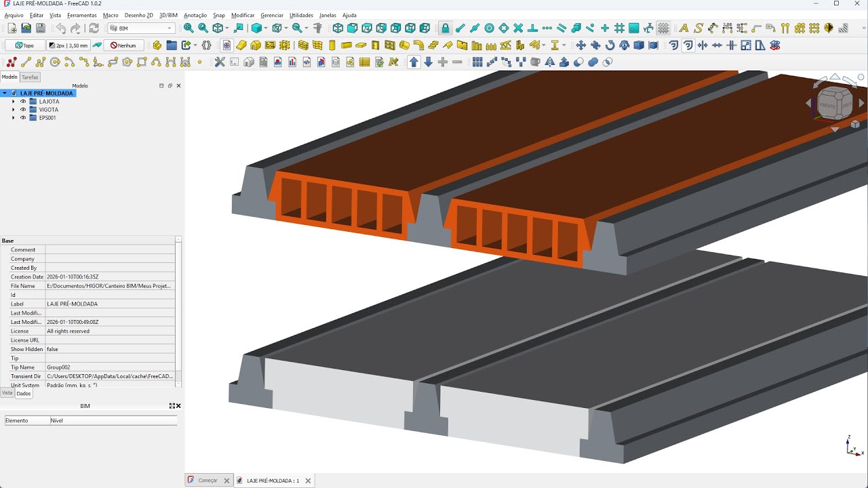
Task: Fit the selection in the view
Action: [x=203, y=28]
